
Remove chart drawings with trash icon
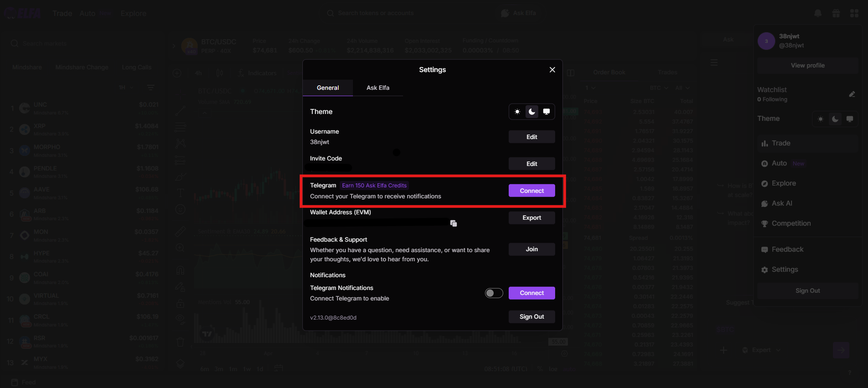point(180,342)
